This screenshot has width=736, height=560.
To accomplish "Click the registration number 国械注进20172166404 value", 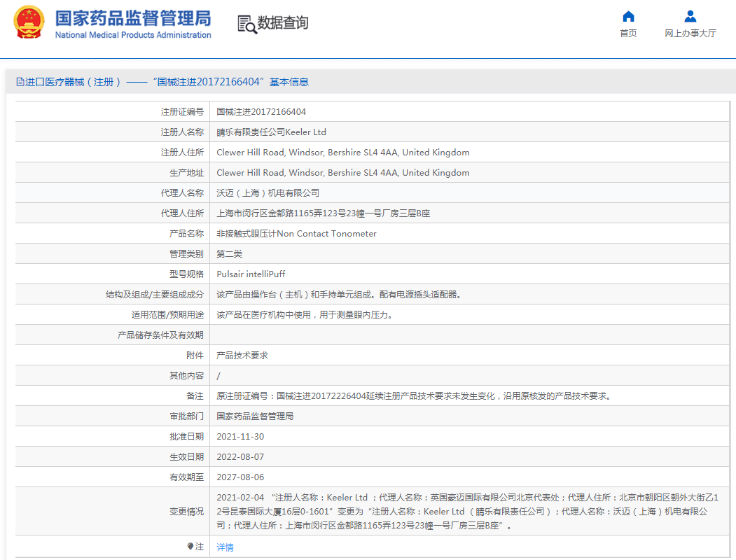I will pos(261,112).
